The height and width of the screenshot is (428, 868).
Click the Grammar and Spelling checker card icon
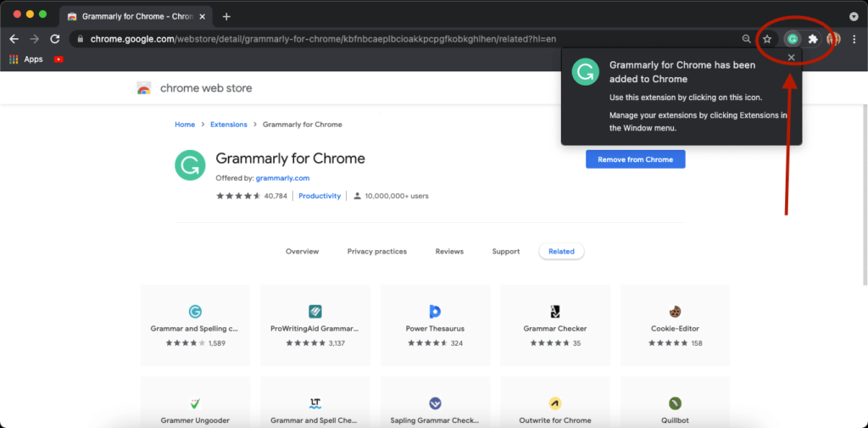click(195, 311)
